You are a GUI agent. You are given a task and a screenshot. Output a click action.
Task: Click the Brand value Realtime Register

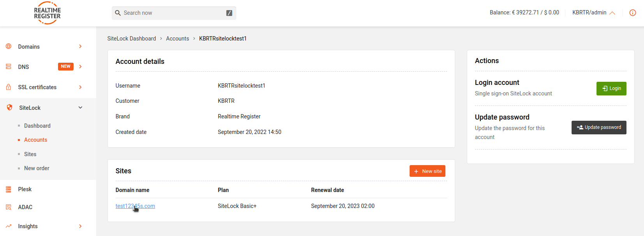click(x=239, y=116)
